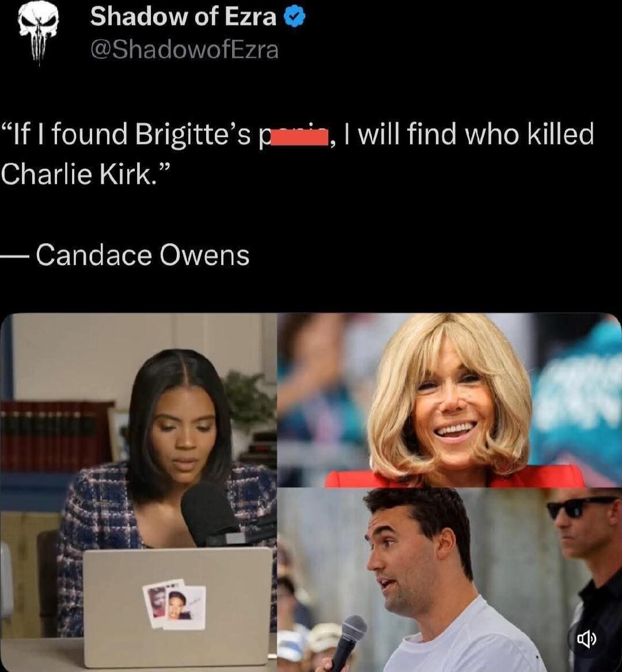622x672 pixels.
Task: Click the red jacket collar in the top-right panel
Action: pos(455,477)
